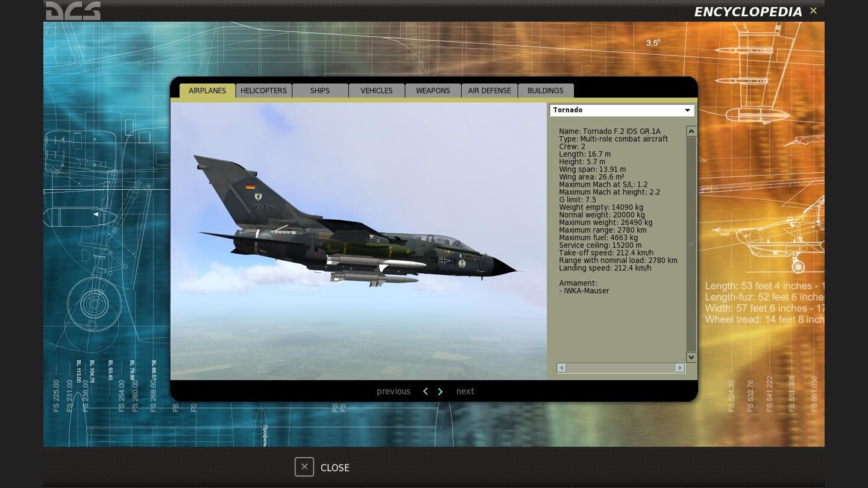
Task: Click the 'Wing area: 26.6 m²' line
Action: (x=591, y=177)
